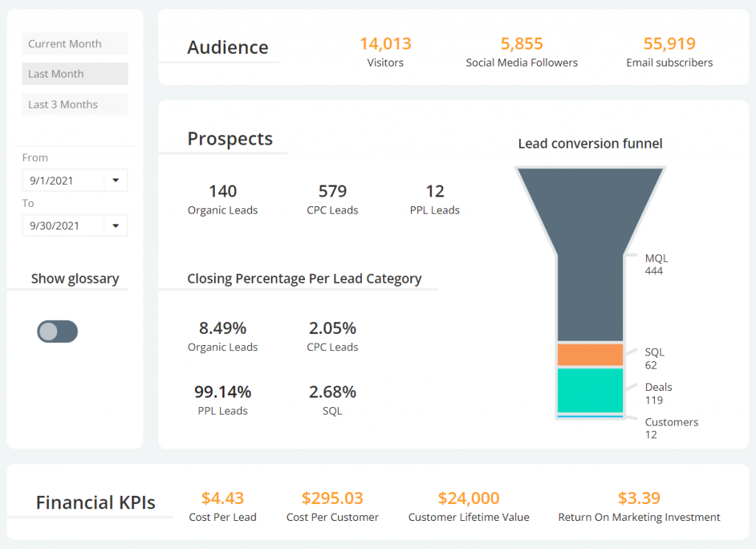Open the From date dropdown

(x=117, y=180)
